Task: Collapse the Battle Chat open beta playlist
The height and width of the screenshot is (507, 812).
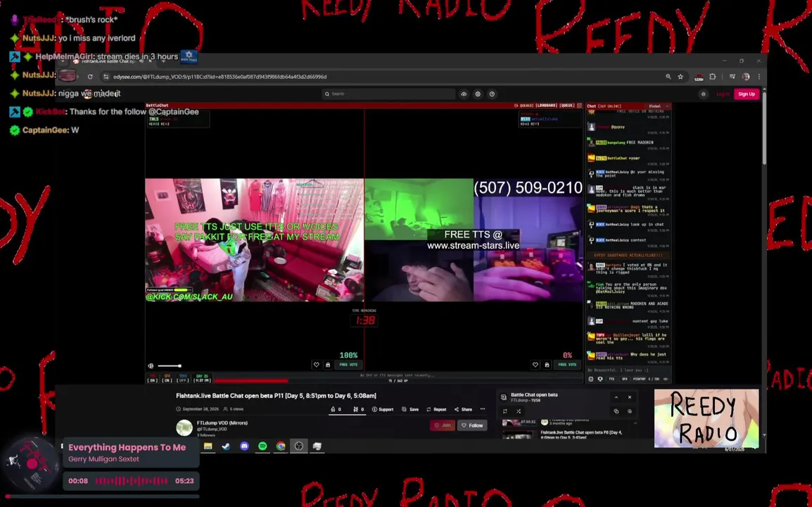Action: 616,398
